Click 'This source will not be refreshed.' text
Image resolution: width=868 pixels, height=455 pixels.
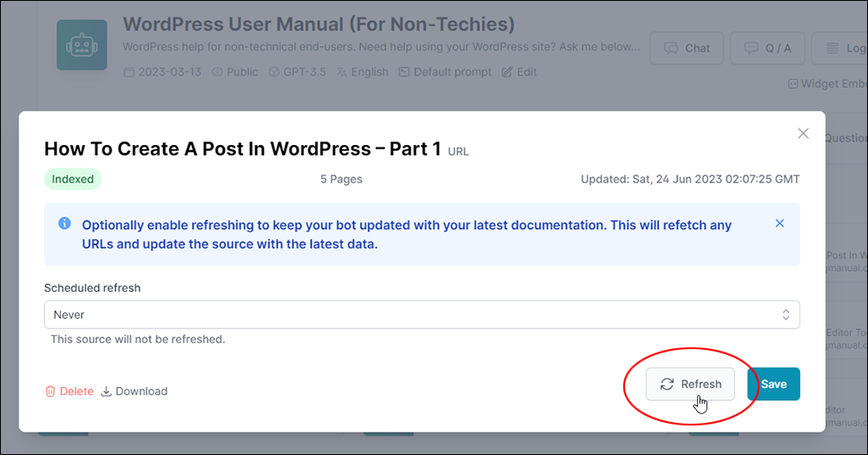click(x=138, y=340)
